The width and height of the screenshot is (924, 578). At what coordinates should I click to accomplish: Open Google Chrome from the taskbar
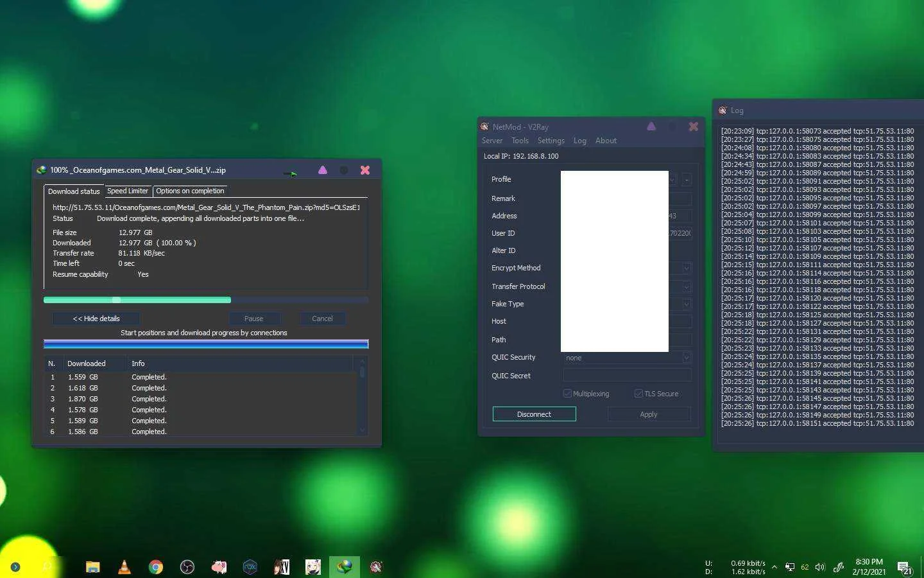tap(155, 567)
